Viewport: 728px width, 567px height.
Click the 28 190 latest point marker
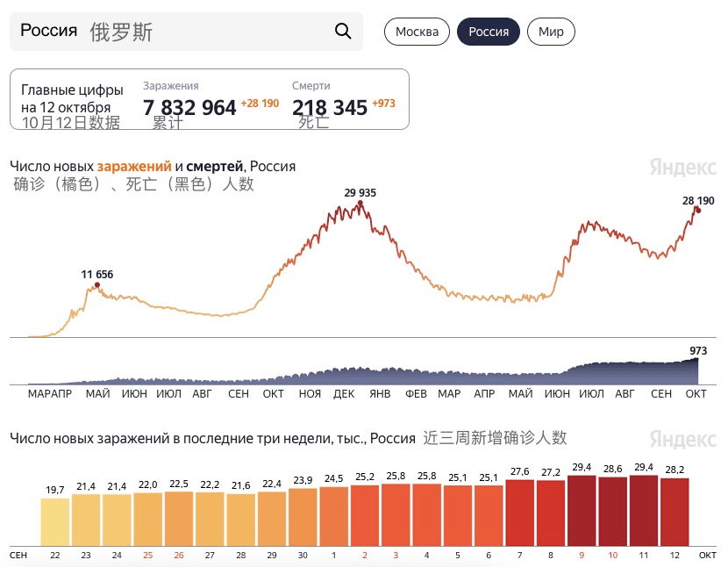pyautogui.click(x=697, y=210)
